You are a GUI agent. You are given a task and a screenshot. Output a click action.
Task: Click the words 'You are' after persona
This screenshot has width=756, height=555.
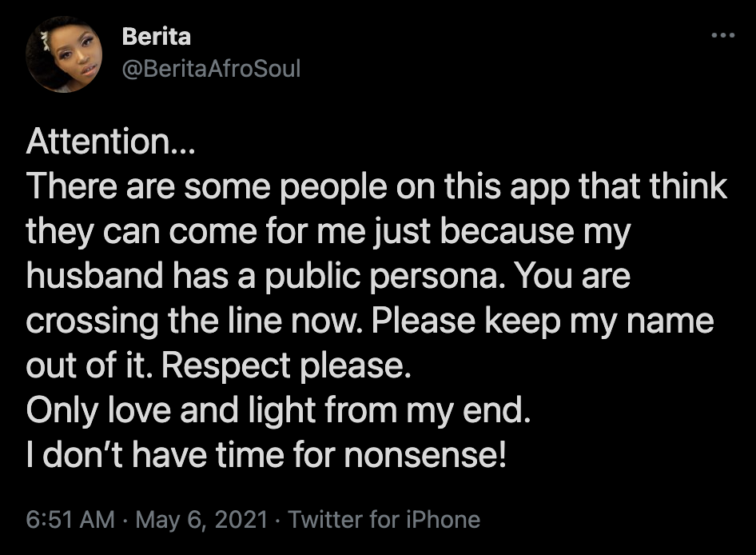coord(572,276)
